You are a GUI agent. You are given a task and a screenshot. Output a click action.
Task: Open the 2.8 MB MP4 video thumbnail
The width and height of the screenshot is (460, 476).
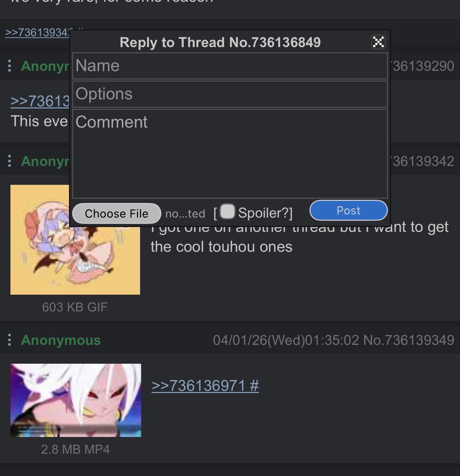tap(76, 400)
